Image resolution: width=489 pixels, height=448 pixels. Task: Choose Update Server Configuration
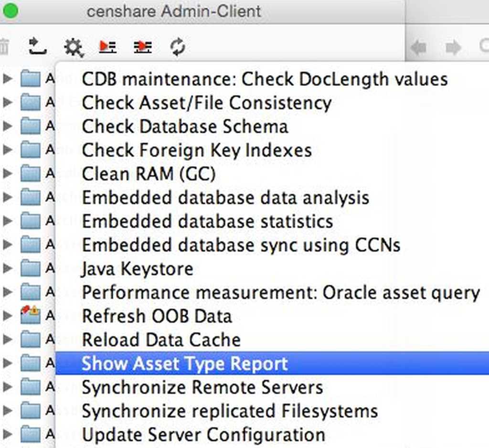203,435
